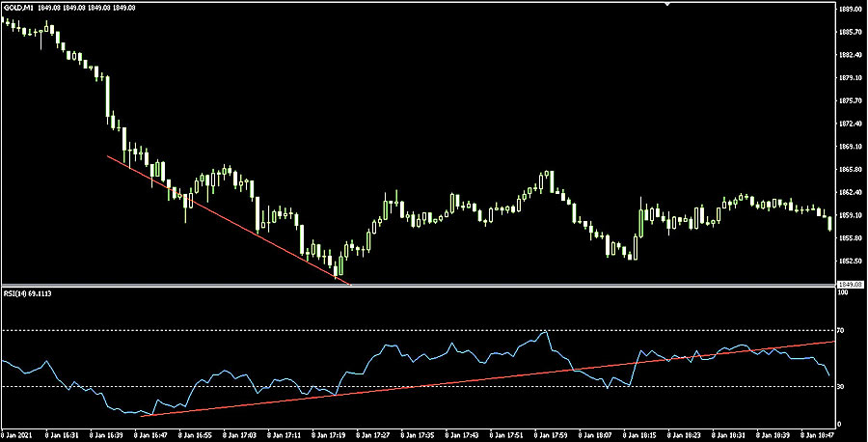Click the last candle at chart's right edge

830,224
